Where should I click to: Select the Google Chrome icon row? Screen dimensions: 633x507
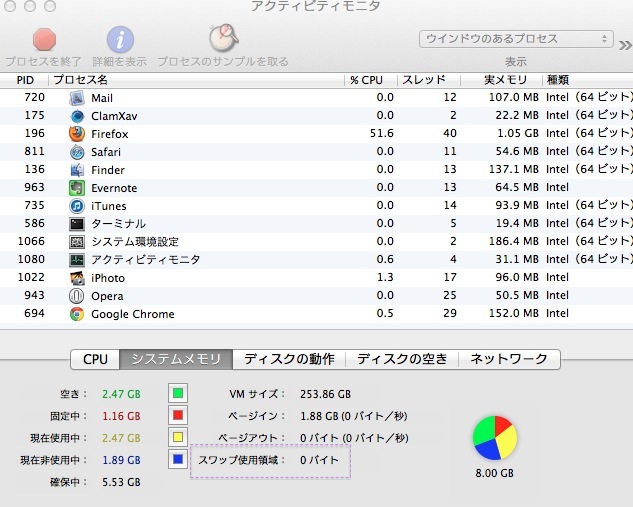point(78,314)
